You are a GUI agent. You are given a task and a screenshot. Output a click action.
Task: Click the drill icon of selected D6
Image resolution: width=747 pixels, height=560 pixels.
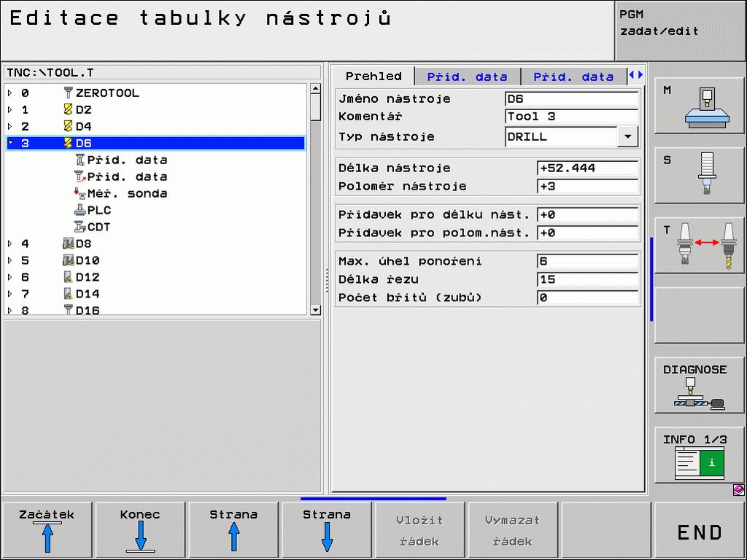[68, 143]
